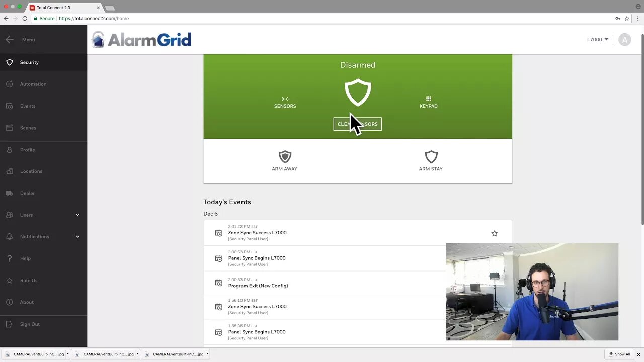Click Show All downloads

tap(619, 354)
